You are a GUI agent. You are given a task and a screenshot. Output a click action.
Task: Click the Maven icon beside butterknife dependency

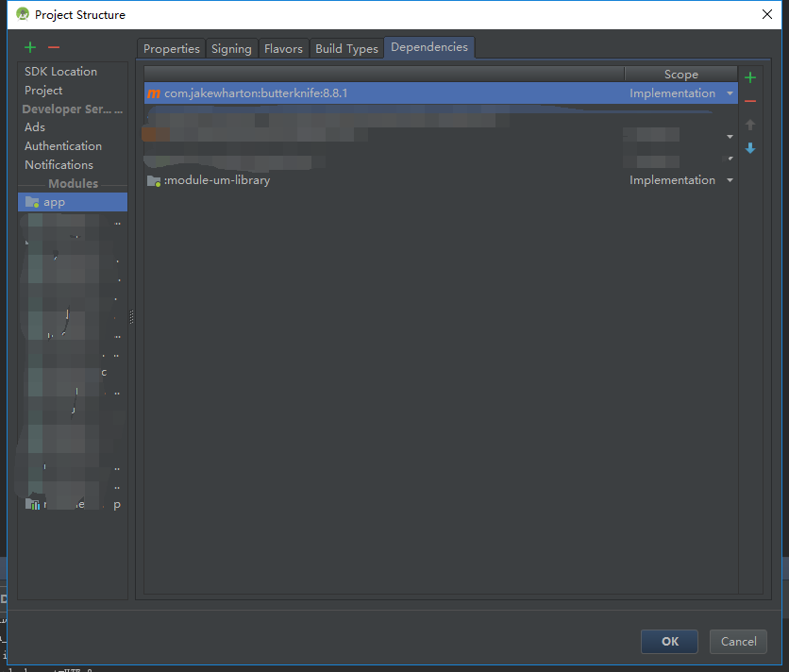(154, 93)
